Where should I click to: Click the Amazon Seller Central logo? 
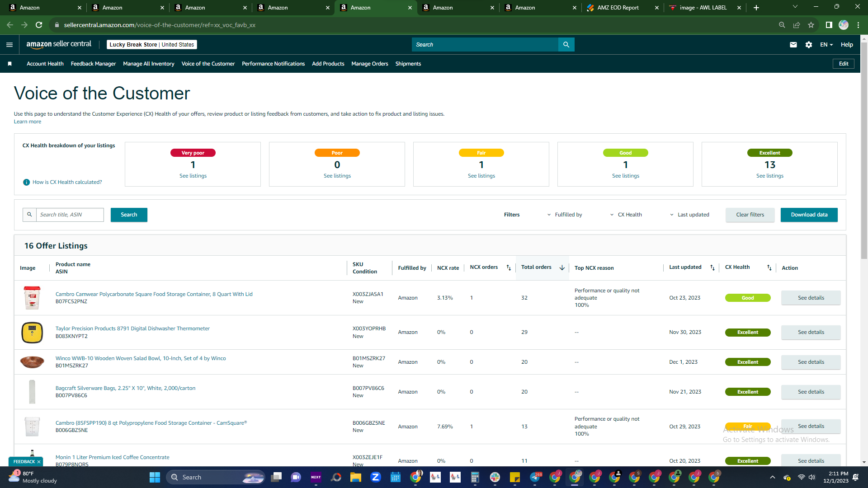coord(59,44)
